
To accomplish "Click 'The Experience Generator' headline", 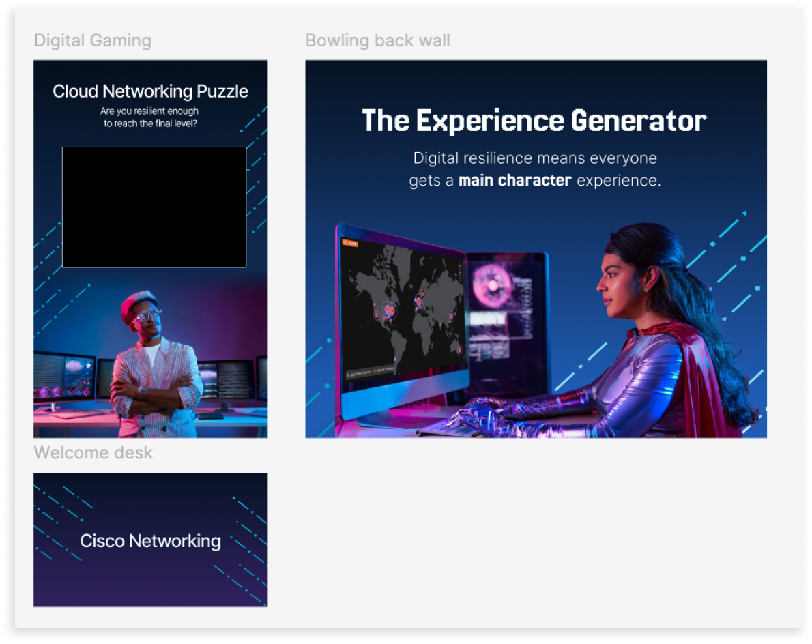I will (534, 121).
